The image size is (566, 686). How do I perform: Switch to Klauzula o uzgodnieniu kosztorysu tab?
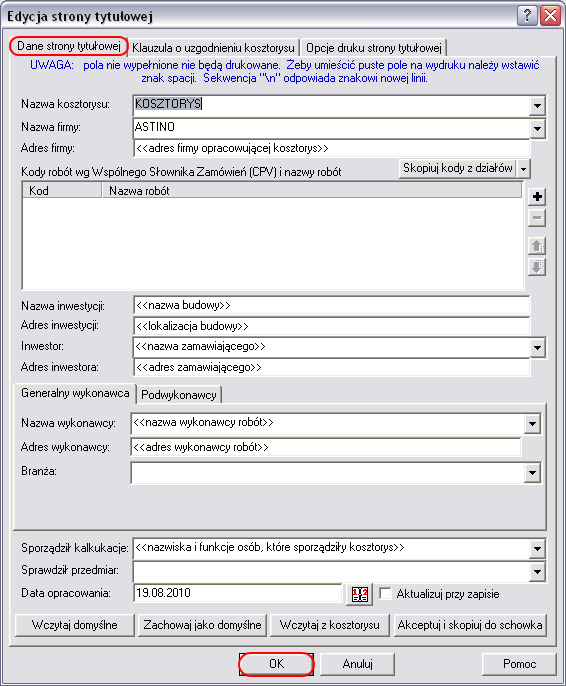(x=213, y=48)
